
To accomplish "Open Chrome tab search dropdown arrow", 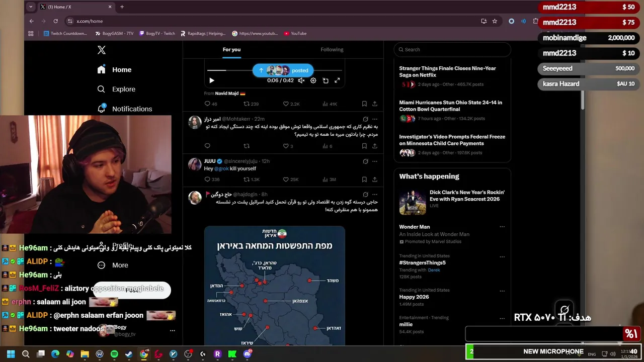I will point(31,7).
